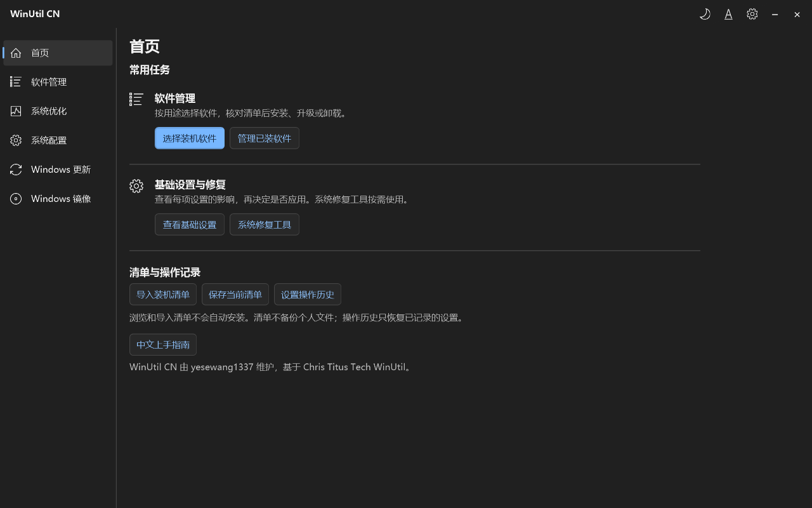Close the WinUtil CN window
This screenshot has height=508, width=812.
click(797, 14)
